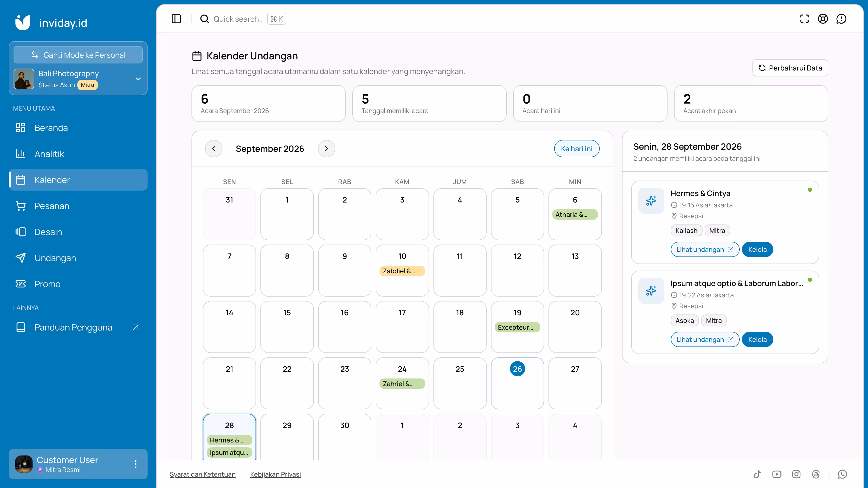Open the help lifebuoy icon
The width and height of the screenshot is (868, 488).
point(823,19)
